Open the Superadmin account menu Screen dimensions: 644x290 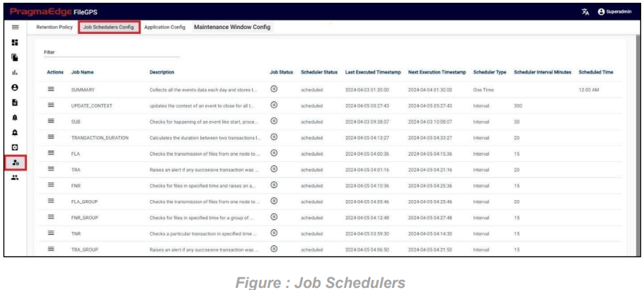coord(614,12)
